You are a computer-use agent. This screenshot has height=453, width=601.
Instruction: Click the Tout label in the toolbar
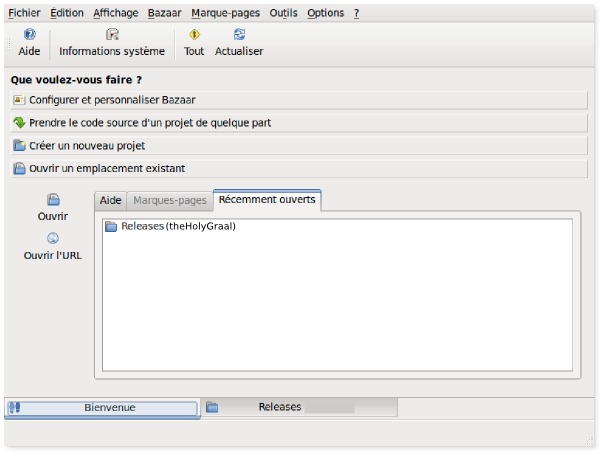[194, 51]
